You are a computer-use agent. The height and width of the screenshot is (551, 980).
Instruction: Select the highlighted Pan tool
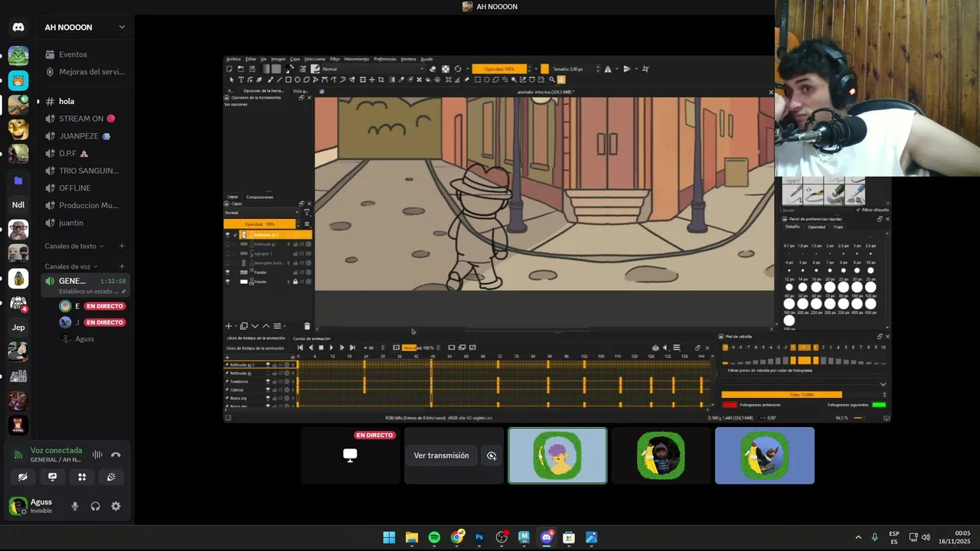point(560,80)
